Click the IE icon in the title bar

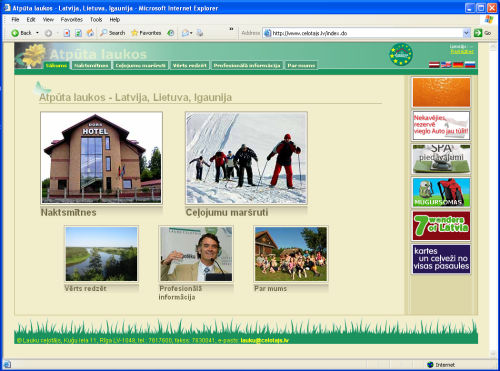[x=7, y=8]
